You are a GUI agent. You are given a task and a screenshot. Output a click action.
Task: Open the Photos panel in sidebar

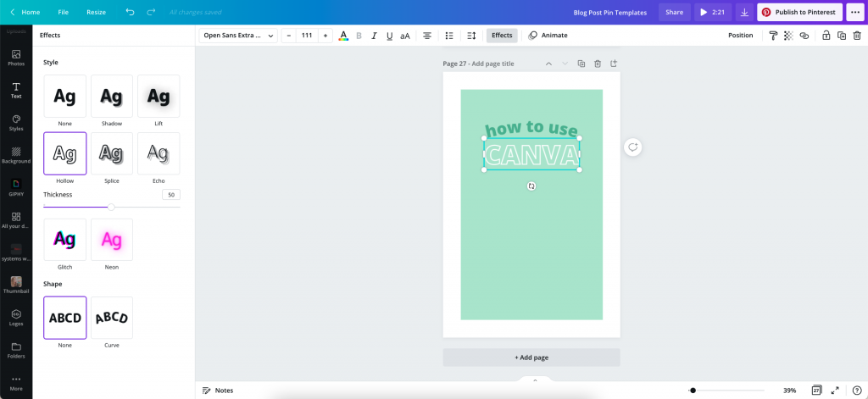click(x=16, y=58)
